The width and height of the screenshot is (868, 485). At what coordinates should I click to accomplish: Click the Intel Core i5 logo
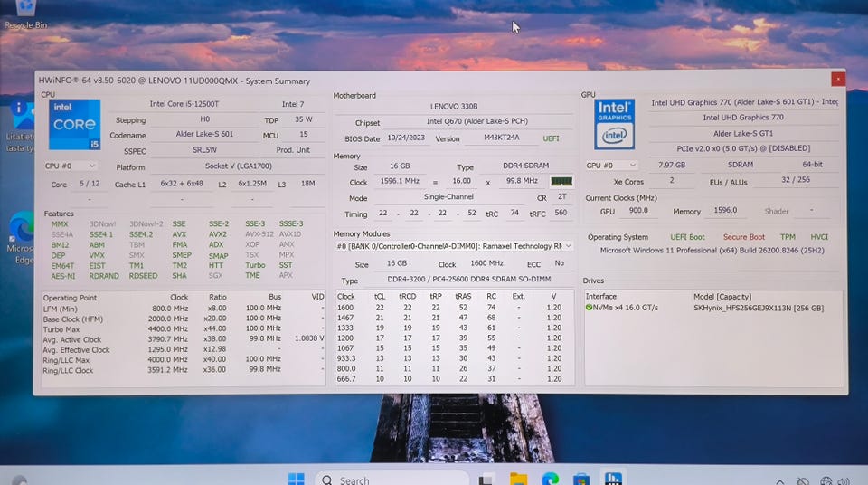click(x=75, y=125)
